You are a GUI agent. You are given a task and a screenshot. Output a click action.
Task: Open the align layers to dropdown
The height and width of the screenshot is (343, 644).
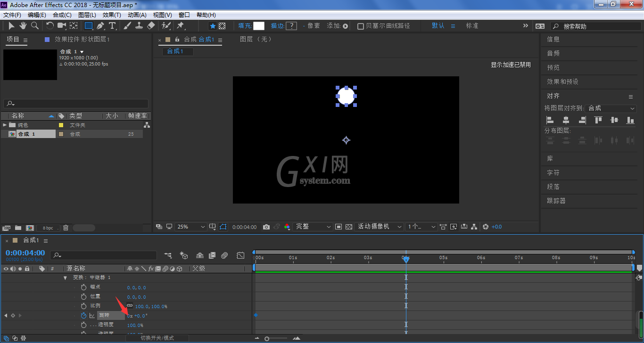pyautogui.click(x=611, y=108)
